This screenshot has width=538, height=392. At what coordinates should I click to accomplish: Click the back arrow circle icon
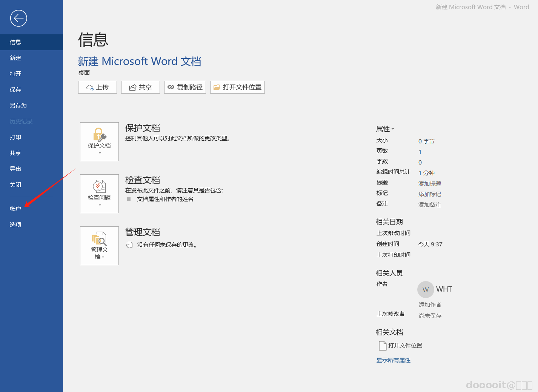pos(18,18)
